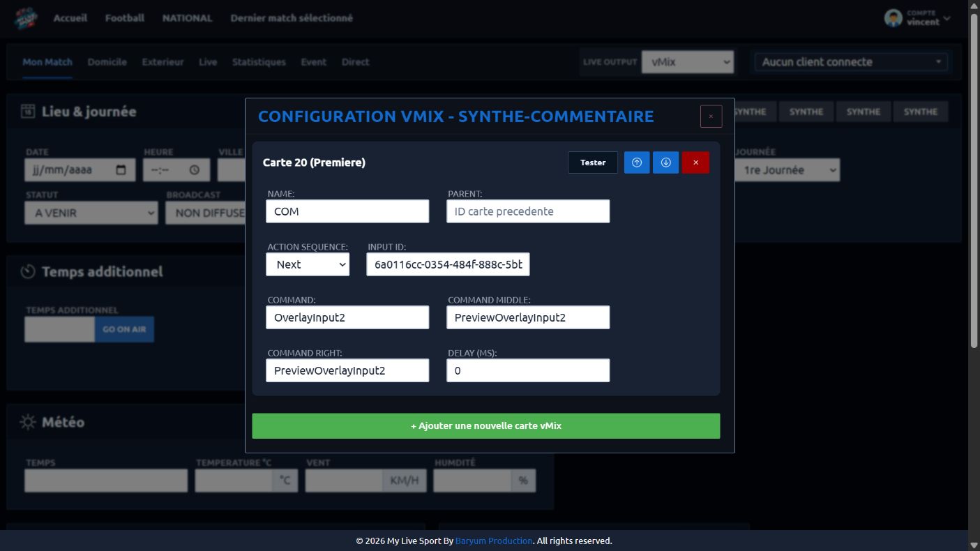Delete Carte 20 with red X button
Screen dimensions: 980x551
(x=695, y=163)
